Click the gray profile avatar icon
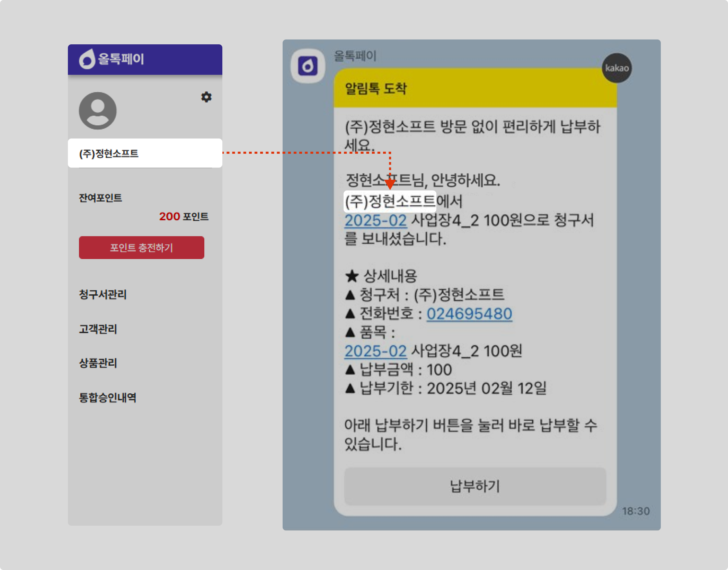The width and height of the screenshot is (728, 570). [x=98, y=111]
